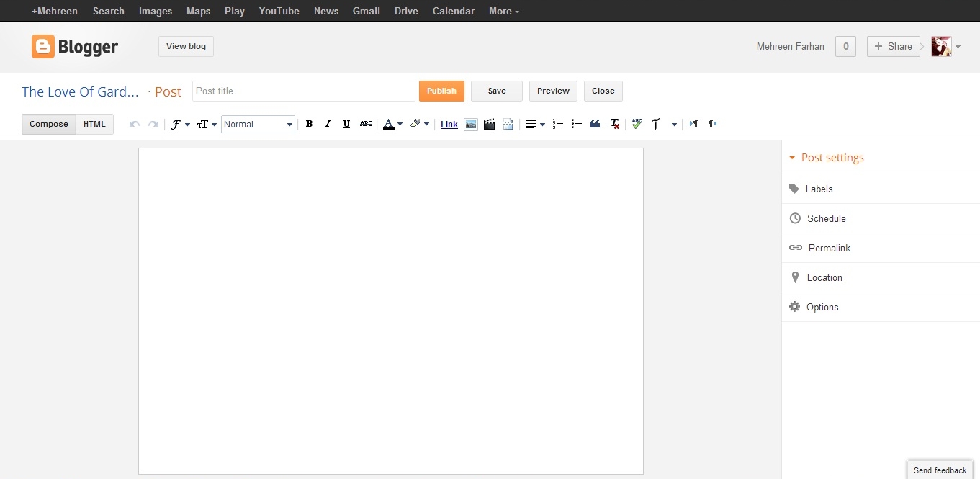Insert an image into the post
This screenshot has height=479, width=980.
(x=471, y=124)
